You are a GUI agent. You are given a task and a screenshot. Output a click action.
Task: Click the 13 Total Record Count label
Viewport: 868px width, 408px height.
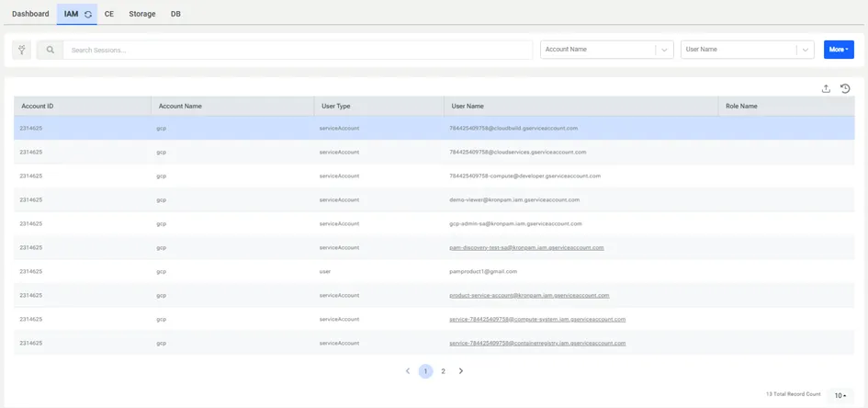794,394
